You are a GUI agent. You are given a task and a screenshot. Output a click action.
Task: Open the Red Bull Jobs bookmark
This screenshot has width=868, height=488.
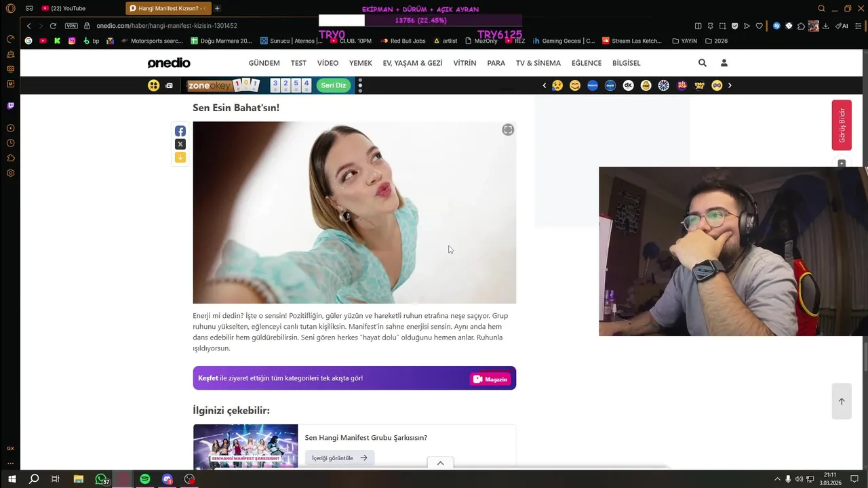[x=403, y=41]
